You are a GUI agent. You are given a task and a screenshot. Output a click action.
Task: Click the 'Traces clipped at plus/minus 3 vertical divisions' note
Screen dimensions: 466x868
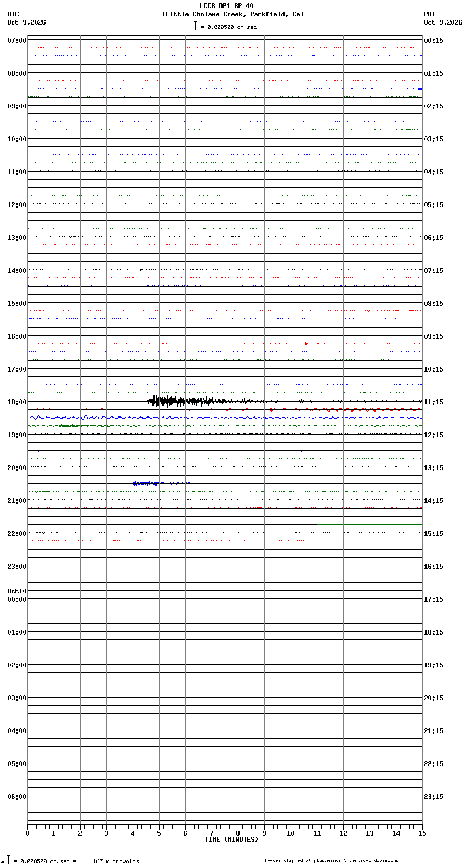[331, 860]
